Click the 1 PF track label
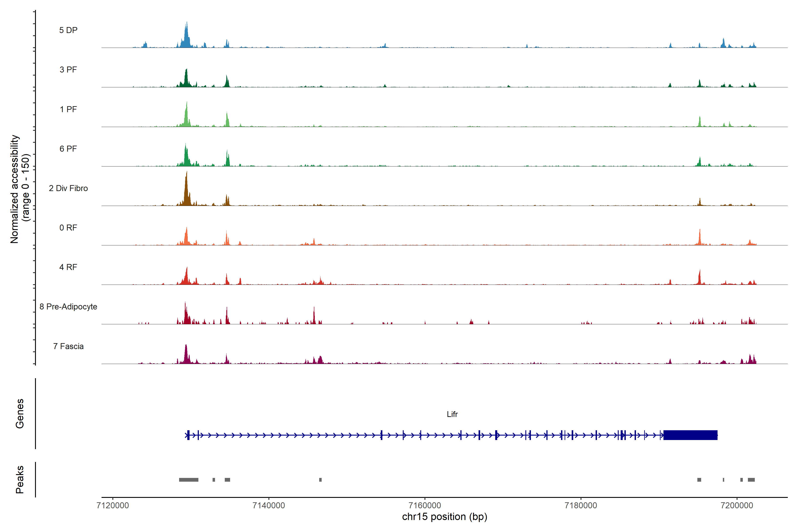The image size is (798, 532). point(68,109)
